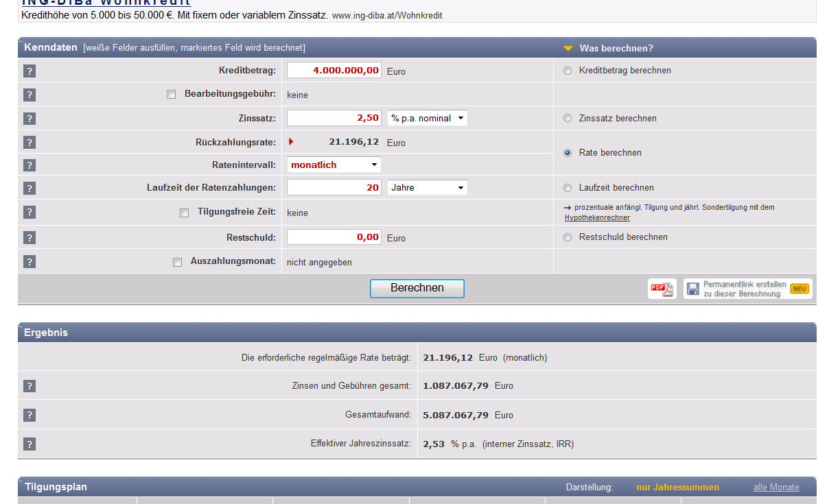
Task: Click inside the Kreditbetrag input field
Action: pos(334,69)
